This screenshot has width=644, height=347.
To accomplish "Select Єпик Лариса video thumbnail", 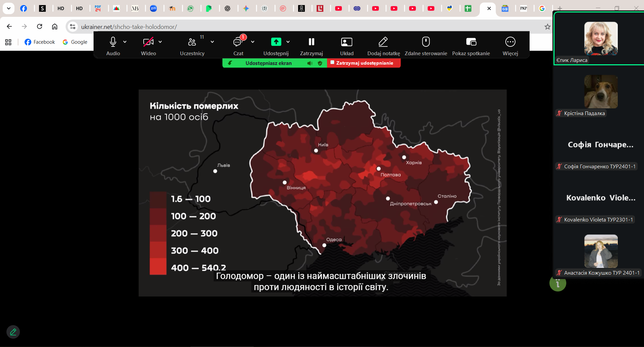I will [601, 39].
